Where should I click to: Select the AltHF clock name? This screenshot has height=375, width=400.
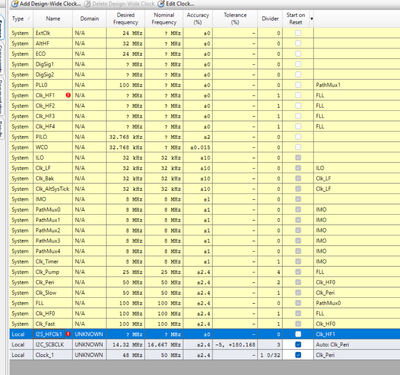[x=42, y=43]
